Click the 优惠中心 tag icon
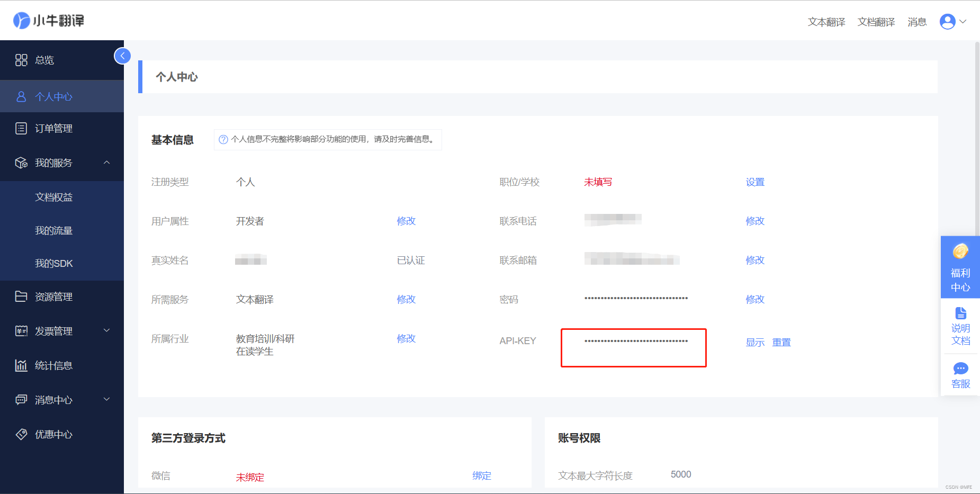This screenshot has width=980, height=494. [21, 434]
